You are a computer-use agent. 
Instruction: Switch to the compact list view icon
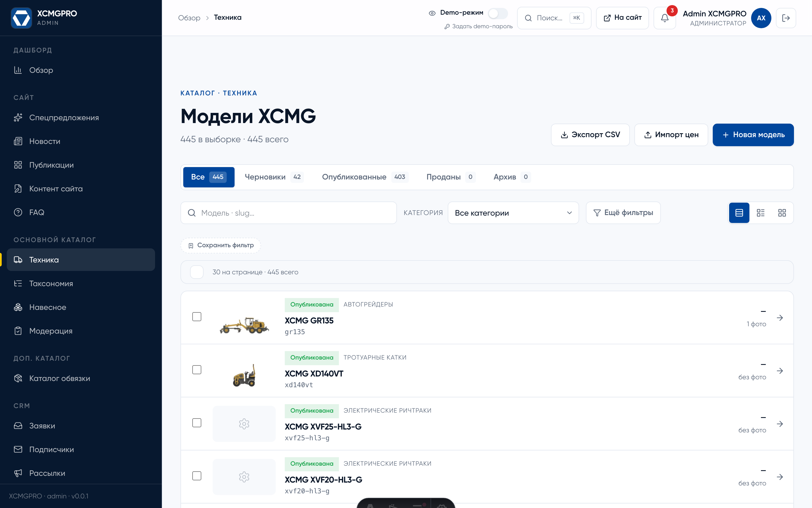(x=760, y=213)
